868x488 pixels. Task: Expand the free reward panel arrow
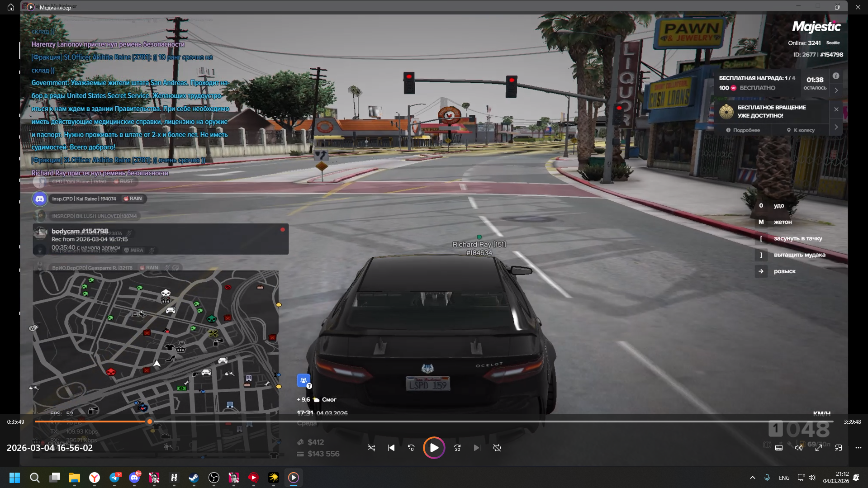(x=836, y=90)
